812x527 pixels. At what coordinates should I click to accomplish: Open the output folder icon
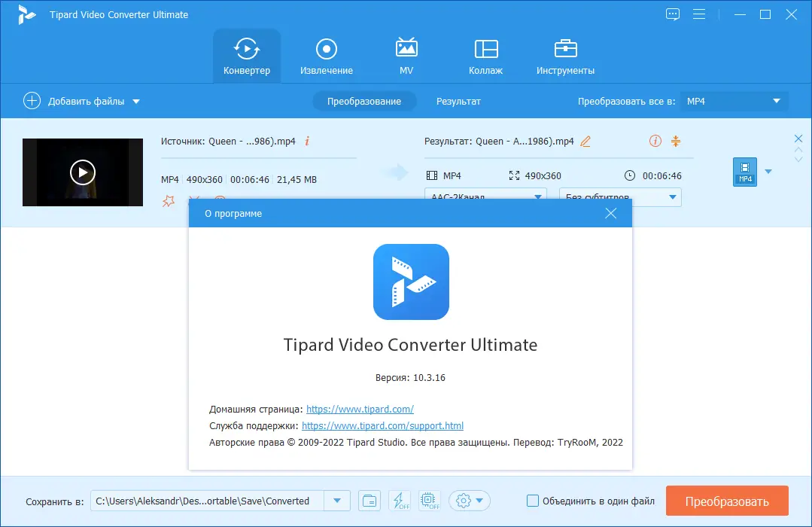(370, 501)
